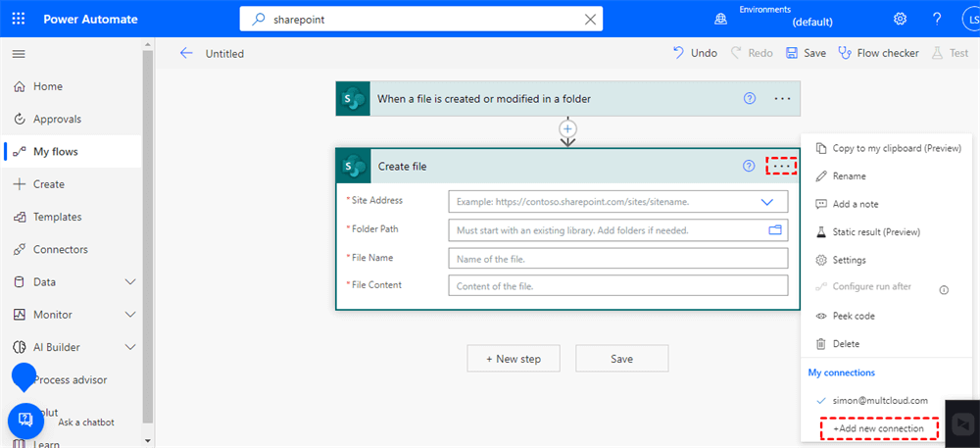Click the sharepoint search box
Viewport: 980px width, 448px height.
pyautogui.click(x=421, y=20)
